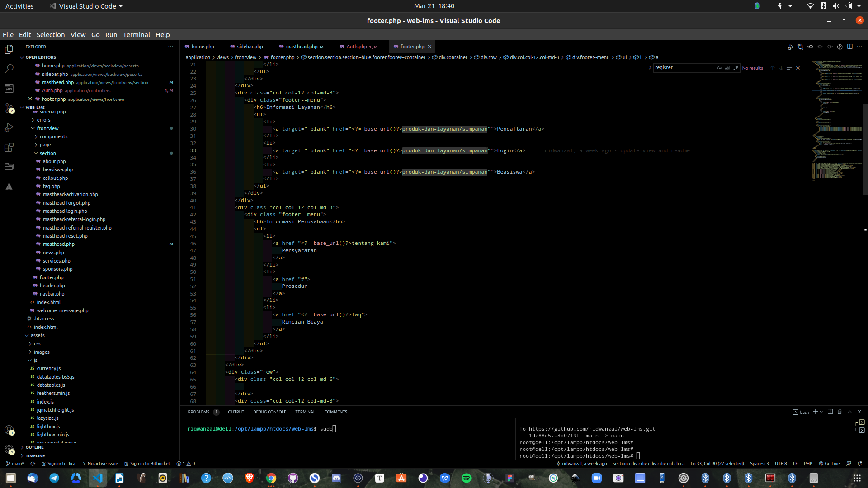Split the editor to the right

tap(849, 47)
